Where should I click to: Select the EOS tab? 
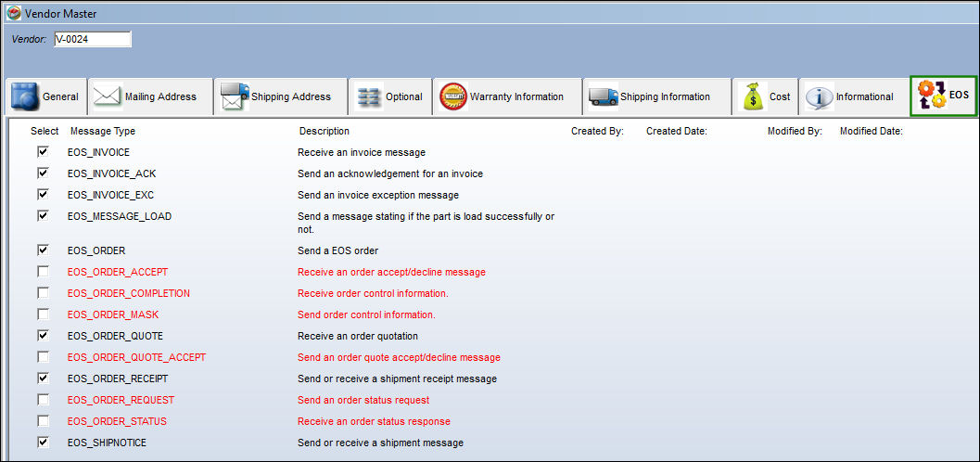click(943, 96)
